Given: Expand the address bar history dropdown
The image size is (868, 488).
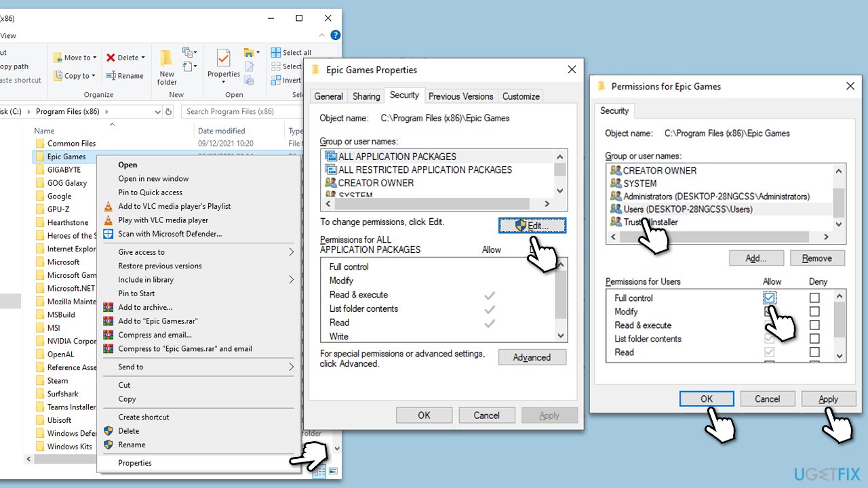Looking at the screenshot, I should (x=157, y=112).
